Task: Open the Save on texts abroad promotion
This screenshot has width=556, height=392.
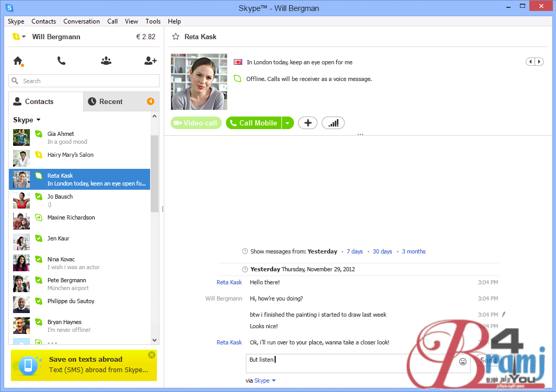Action: [x=84, y=365]
